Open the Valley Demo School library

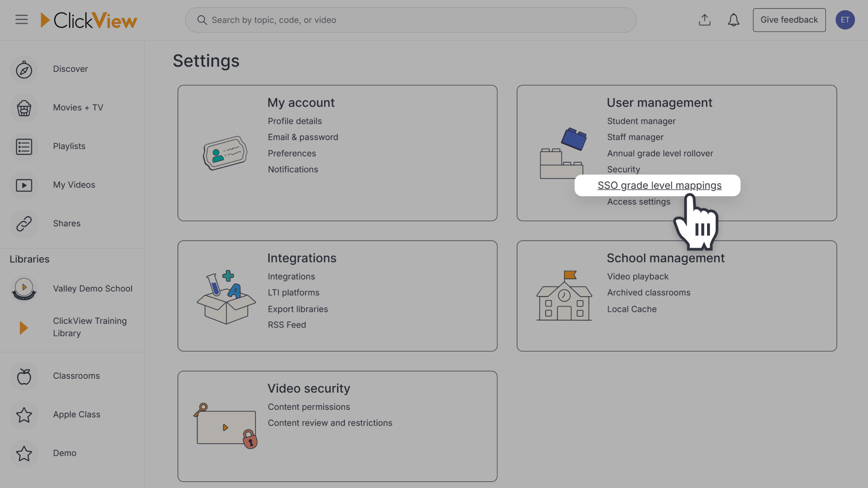93,288
